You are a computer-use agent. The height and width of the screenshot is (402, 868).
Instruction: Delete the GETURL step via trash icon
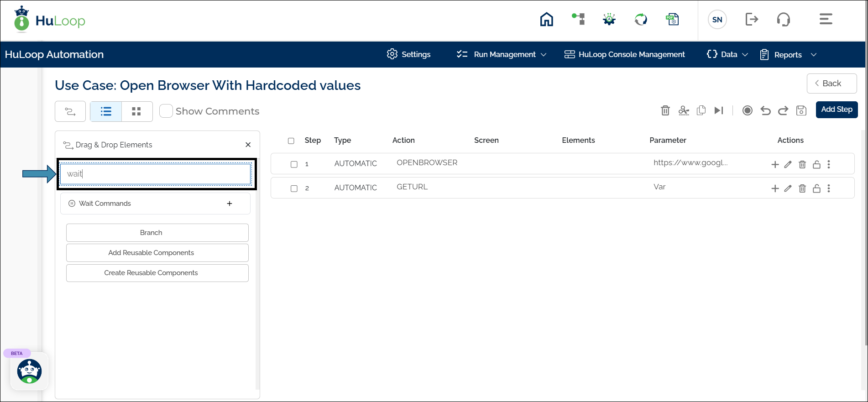click(802, 188)
